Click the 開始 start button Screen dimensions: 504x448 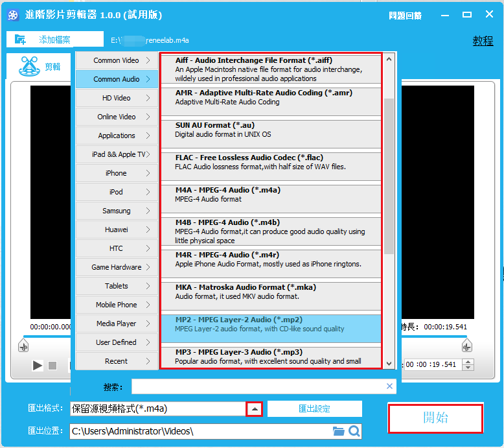[x=435, y=418]
